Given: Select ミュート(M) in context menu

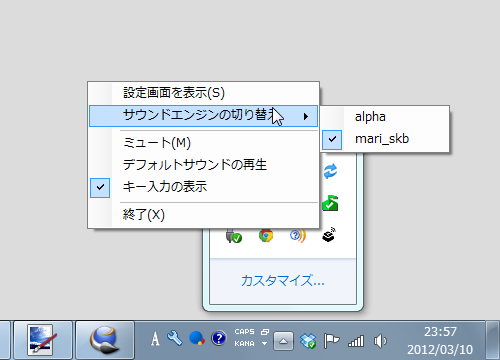Looking at the screenshot, I should coord(203,143).
